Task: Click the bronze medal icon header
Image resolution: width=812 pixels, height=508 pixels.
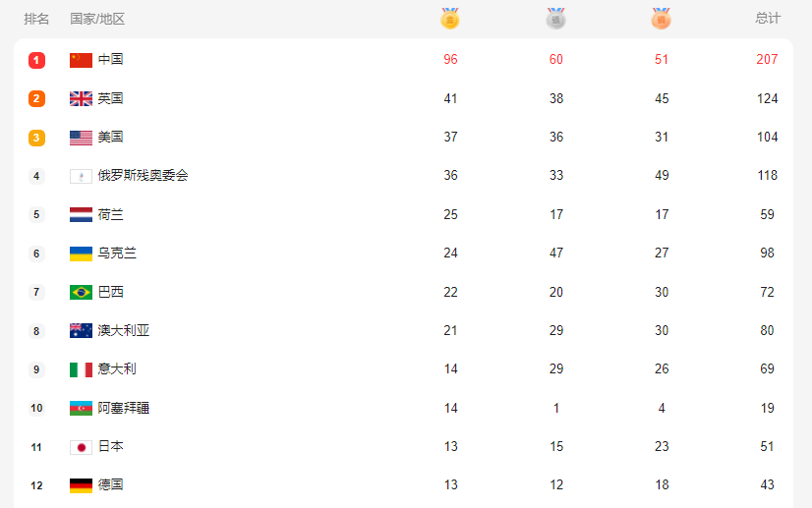Action: pyautogui.click(x=662, y=19)
